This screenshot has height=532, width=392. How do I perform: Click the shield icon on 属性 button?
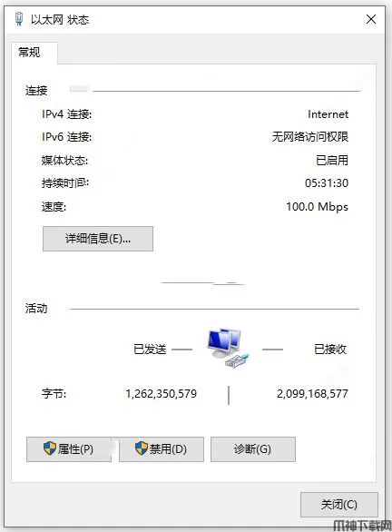pyautogui.click(x=50, y=448)
